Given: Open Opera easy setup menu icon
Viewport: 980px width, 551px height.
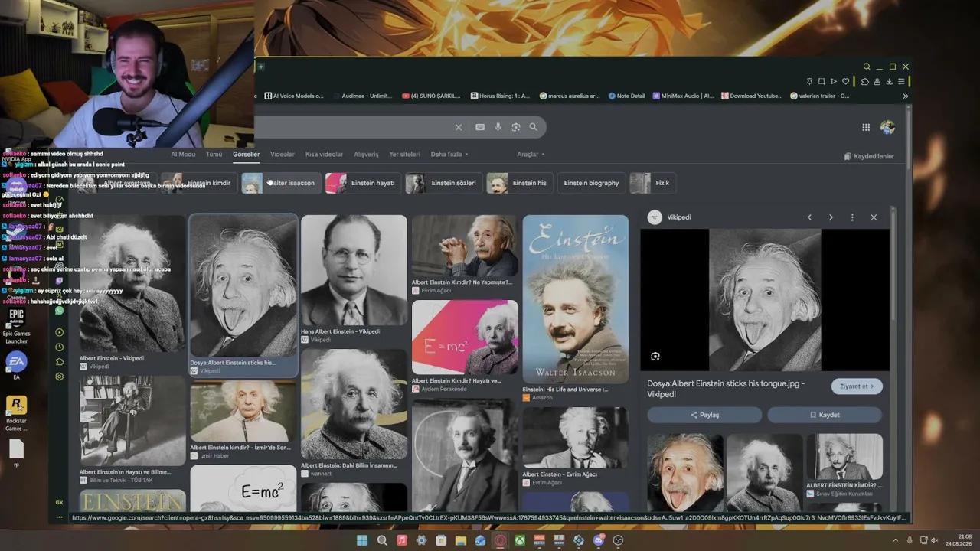Looking at the screenshot, I should (x=901, y=82).
